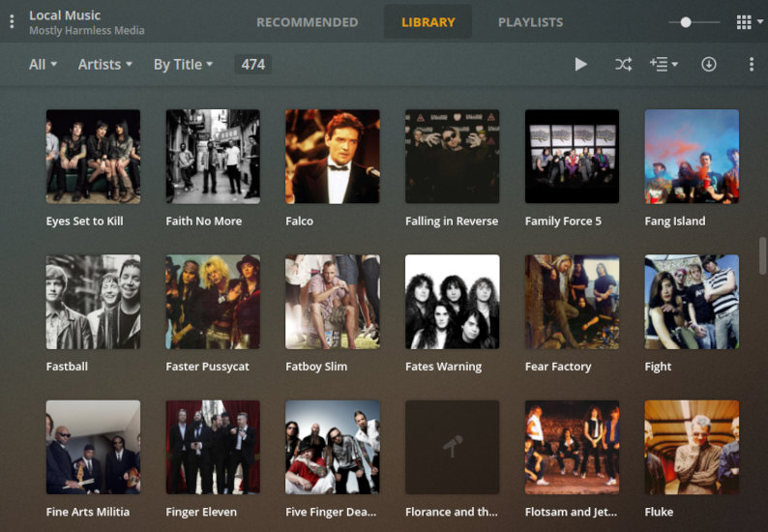Switch to the Recommended tab
Screen dimensions: 768x532
(x=307, y=22)
